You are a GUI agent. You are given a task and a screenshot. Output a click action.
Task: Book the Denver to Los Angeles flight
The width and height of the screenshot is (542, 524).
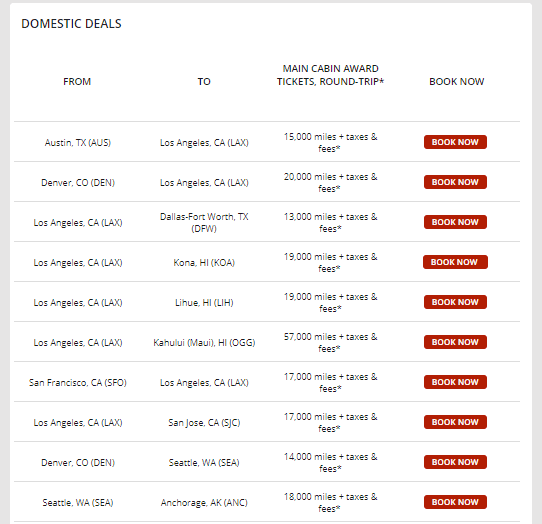point(455,182)
